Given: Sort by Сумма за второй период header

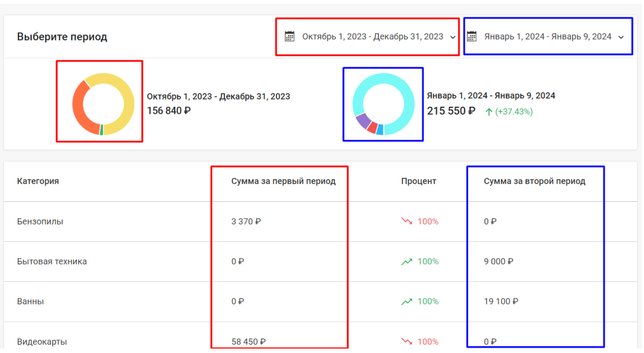Looking at the screenshot, I should [x=535, y=181].
